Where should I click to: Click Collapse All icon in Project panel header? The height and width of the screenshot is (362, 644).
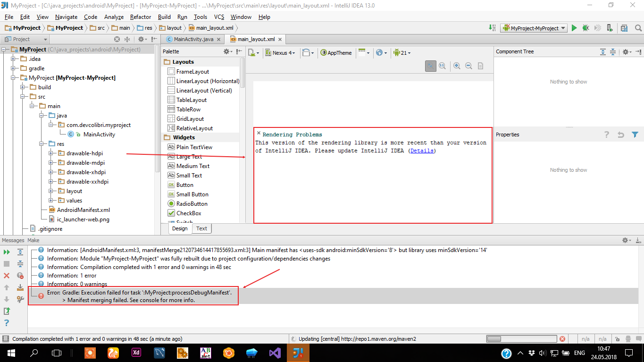(128, 39)
